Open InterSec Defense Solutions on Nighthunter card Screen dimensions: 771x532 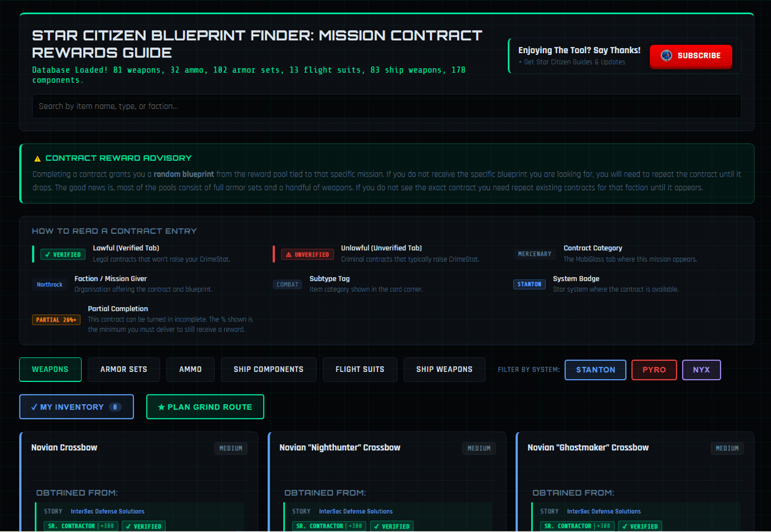tap(355, 511)
